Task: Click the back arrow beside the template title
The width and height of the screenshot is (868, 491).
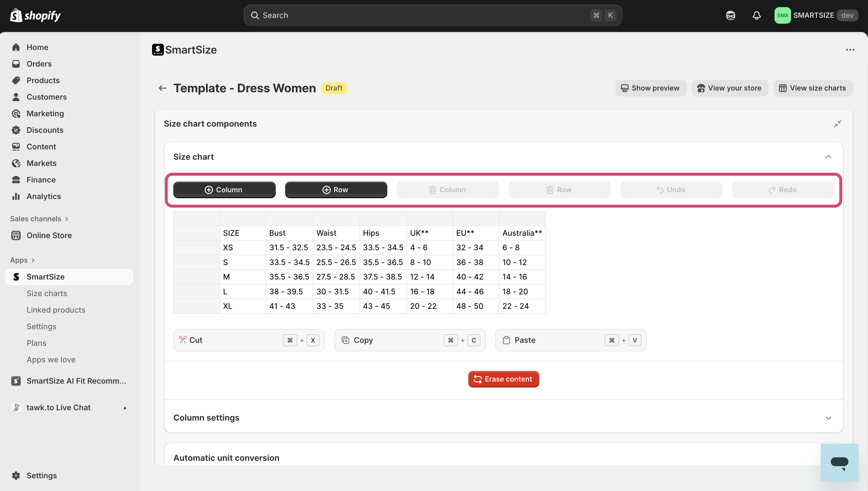Action: 162,88
